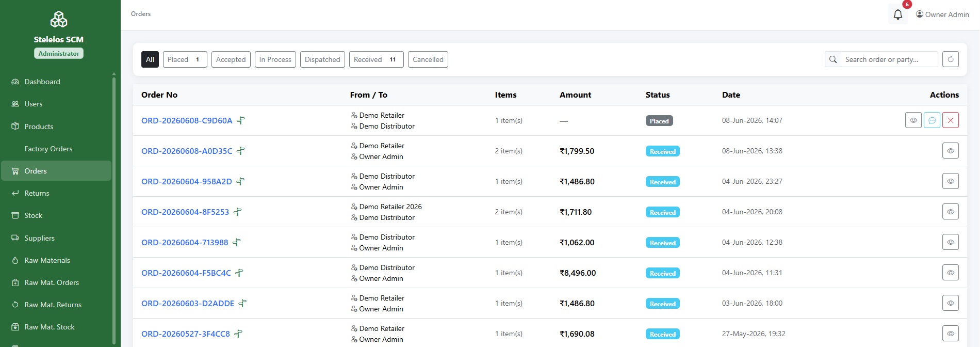Click the Administrator role badge
This screenshot has height=347, width=980.
59,53
